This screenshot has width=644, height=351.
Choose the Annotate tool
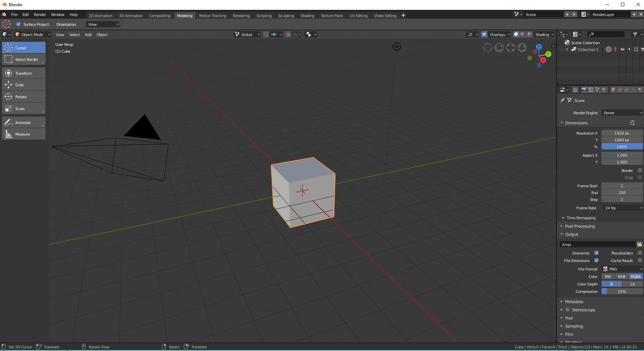tap(24, 122)
